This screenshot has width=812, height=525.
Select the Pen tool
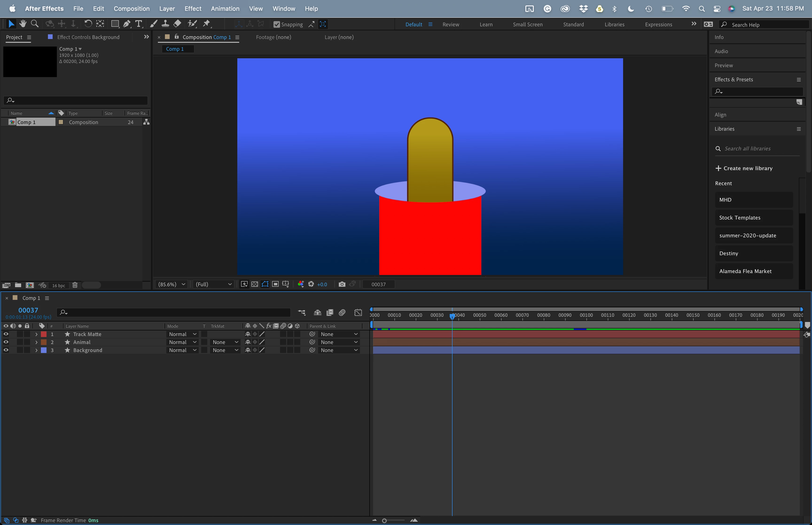tap(126, 24)
